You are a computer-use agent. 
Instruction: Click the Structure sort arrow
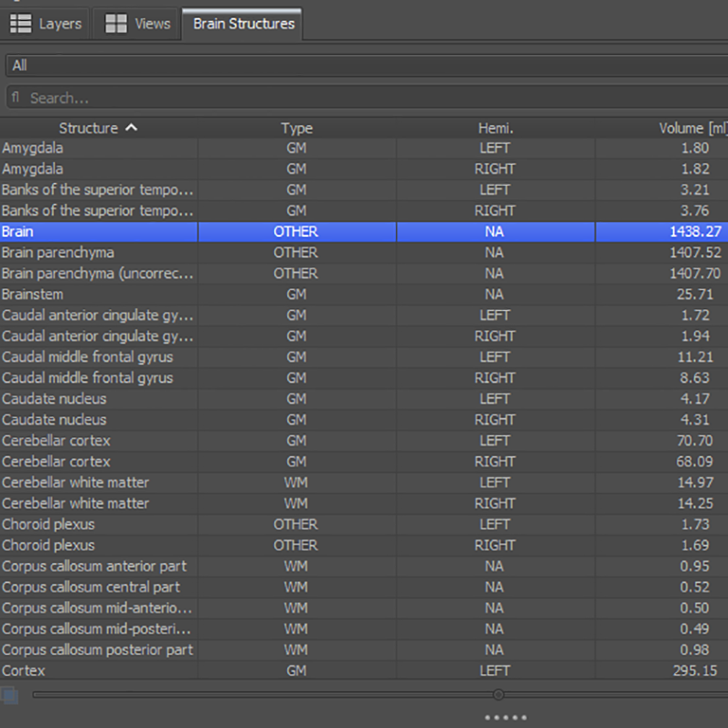[x=132, y=127]
